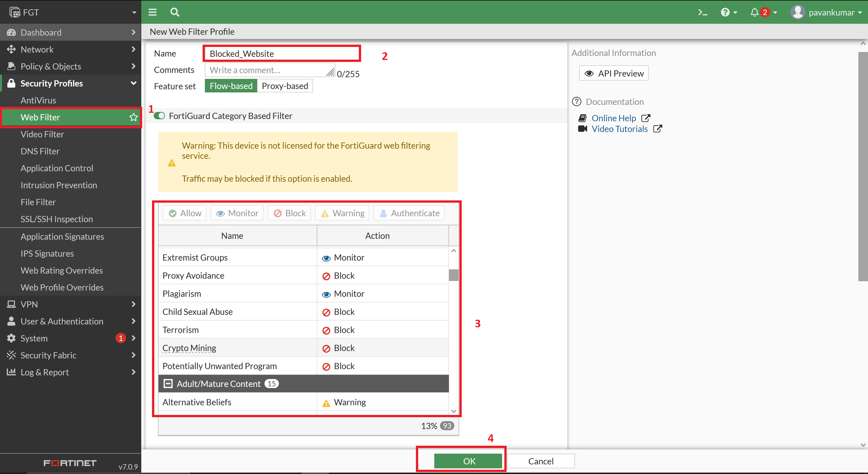Collapse the Adult/Mature Content category

coord(168,383)
